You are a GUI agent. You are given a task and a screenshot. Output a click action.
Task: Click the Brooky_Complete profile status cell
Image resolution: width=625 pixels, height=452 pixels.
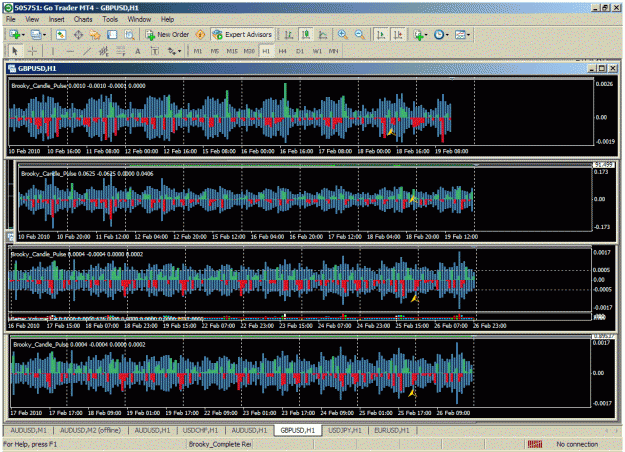[220, 444]
